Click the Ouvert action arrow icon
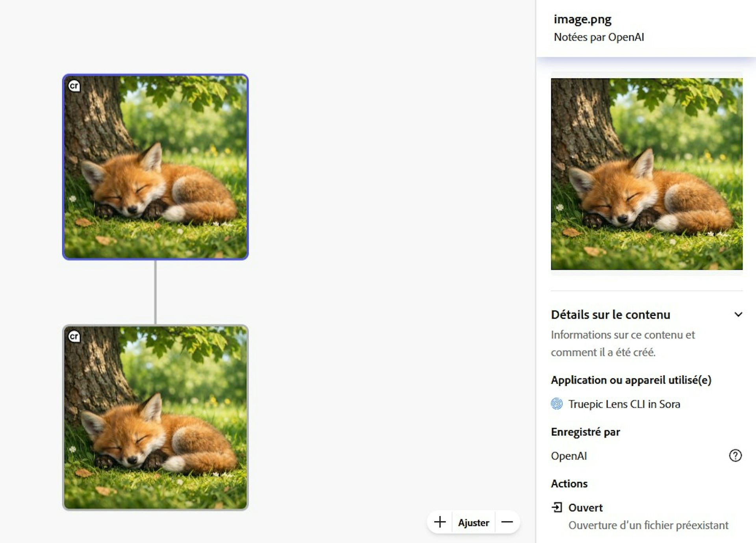Viewport: 756px width, 543px height. (557, 508)
